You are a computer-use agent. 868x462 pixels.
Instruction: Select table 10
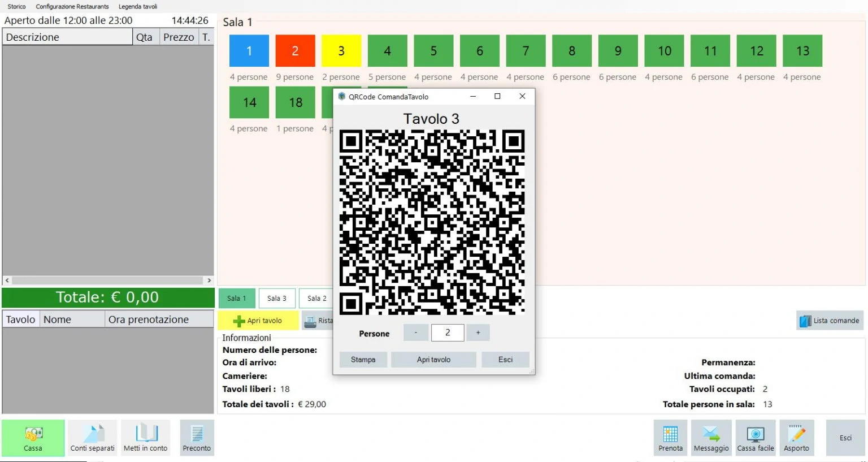pos(664,51)
